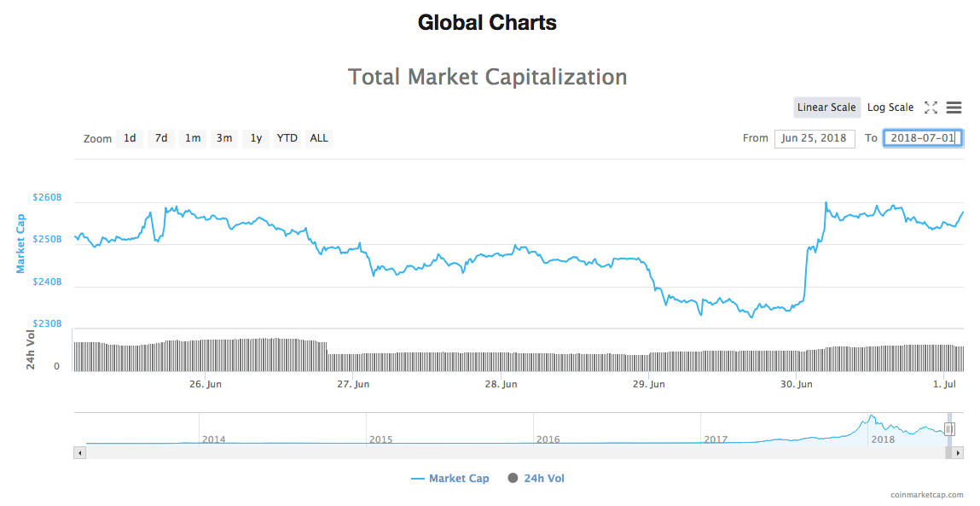Open the chart context menu hamburger icon
The height and width of the screenshot is (506, 980).
click(954, 108)
